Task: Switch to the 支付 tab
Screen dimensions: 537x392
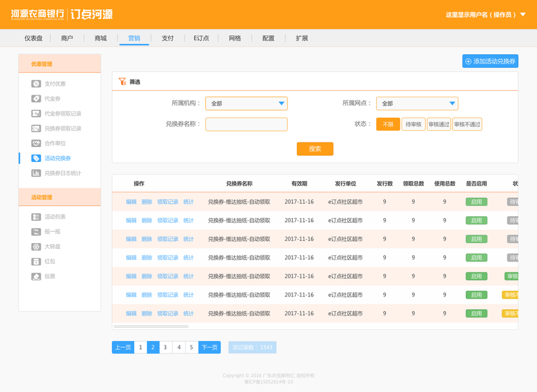Action: point(168,38)
